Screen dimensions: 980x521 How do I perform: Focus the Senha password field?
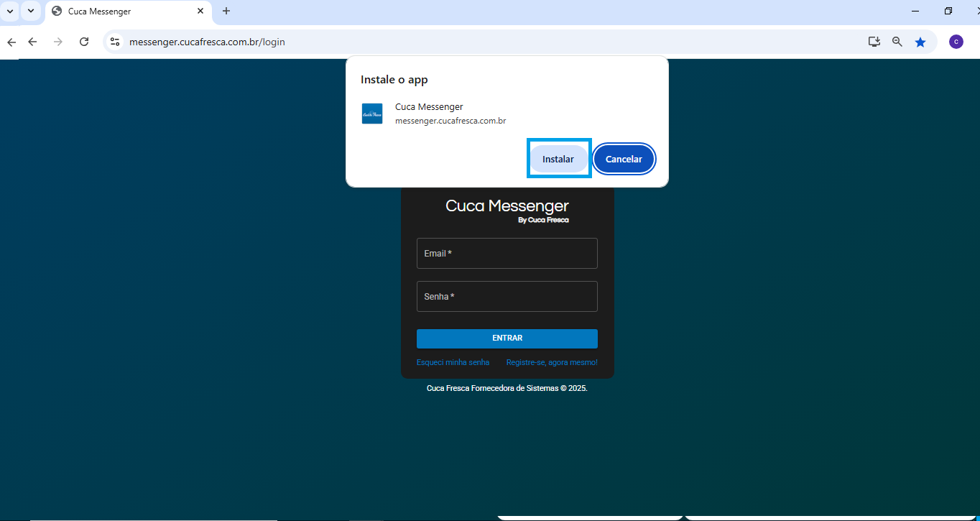pos(507,296)
